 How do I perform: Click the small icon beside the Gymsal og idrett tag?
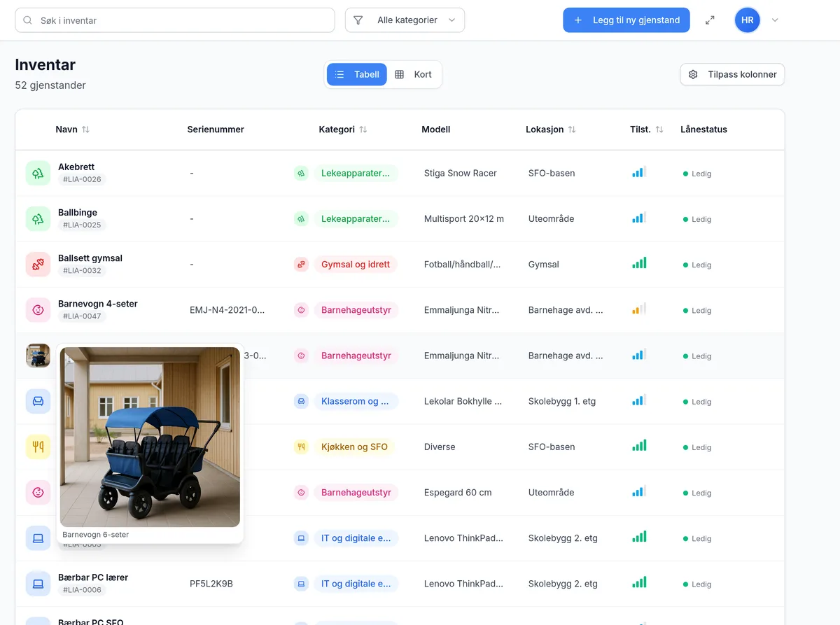[x=301, y=265]
